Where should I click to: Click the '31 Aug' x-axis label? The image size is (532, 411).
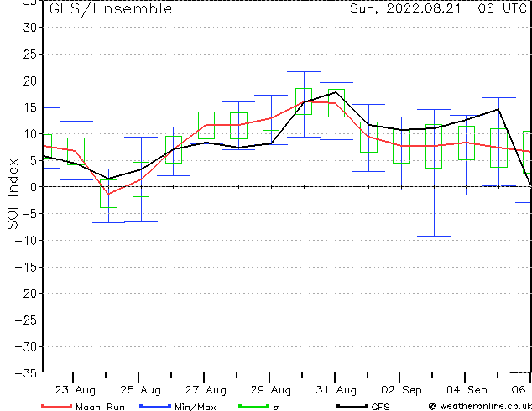click(x=336, y=390)
